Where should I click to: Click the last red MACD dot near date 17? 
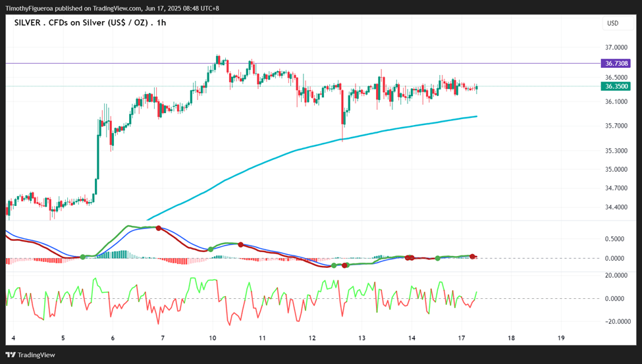473,256
